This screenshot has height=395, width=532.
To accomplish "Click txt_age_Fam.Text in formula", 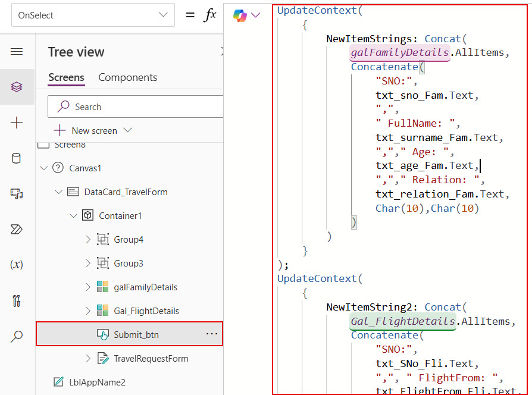I will (x=424, y=165).
